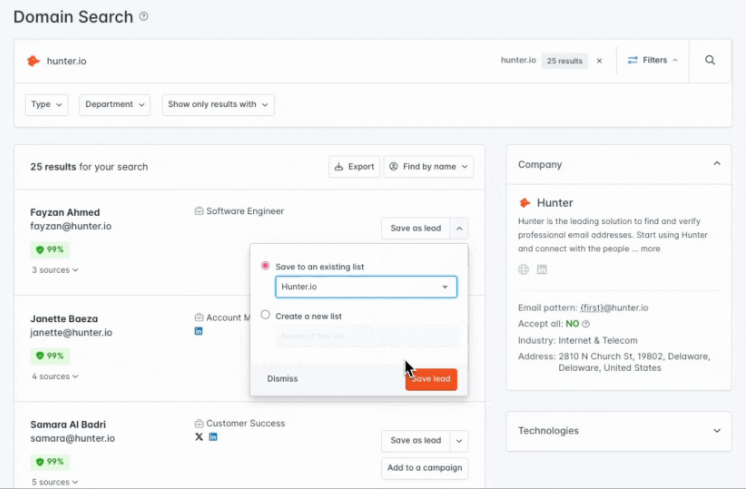This screenshot has width=746, height=491.
Task: Select Save to an existing list option
Action: tap(265, 265)
